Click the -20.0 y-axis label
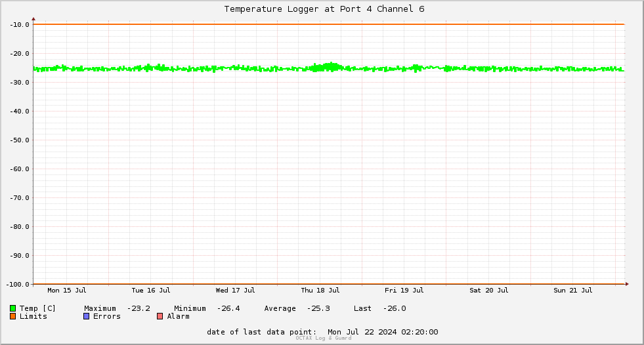 pos(20,53)
